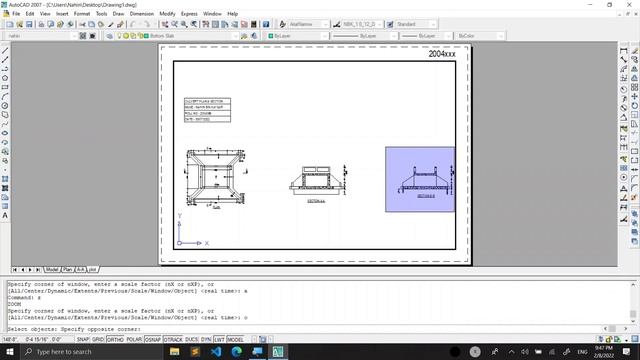
Task: Click the Table Style toolbar icon
Action: click(390, 24)
